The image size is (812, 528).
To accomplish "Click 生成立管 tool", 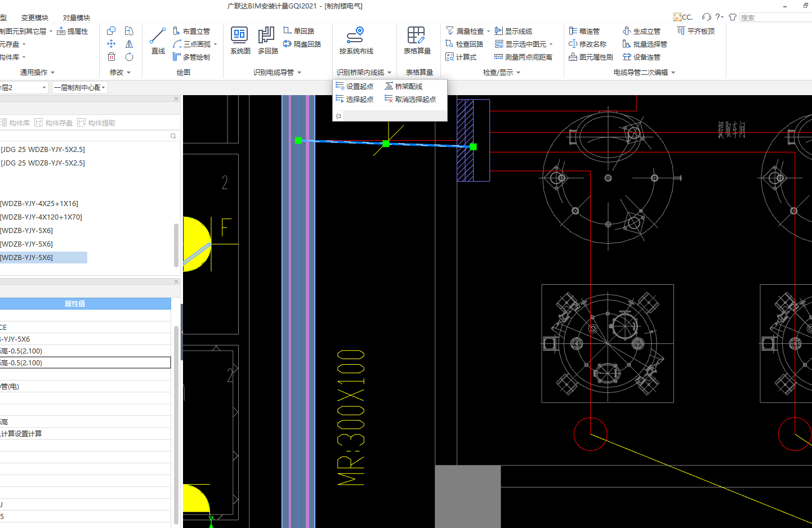I will pos(642,31).
